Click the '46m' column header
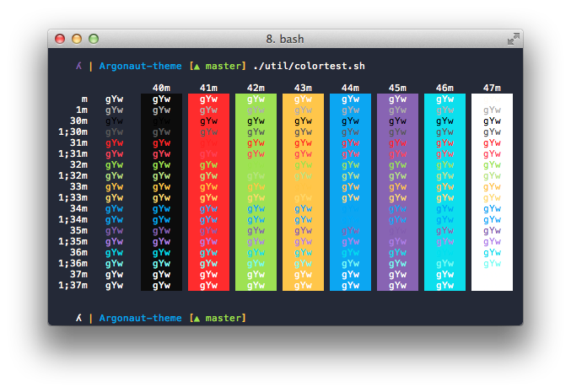This screenshot has height=392, width=571. click(444, 88)
